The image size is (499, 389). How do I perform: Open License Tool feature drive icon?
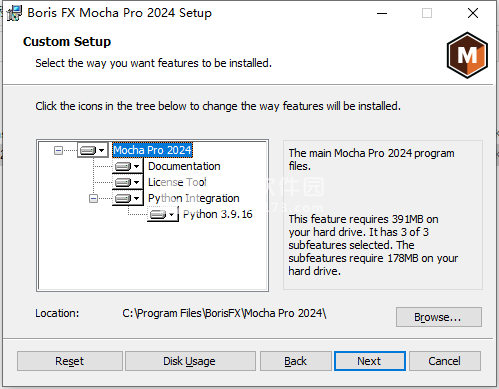pos(128,182)
